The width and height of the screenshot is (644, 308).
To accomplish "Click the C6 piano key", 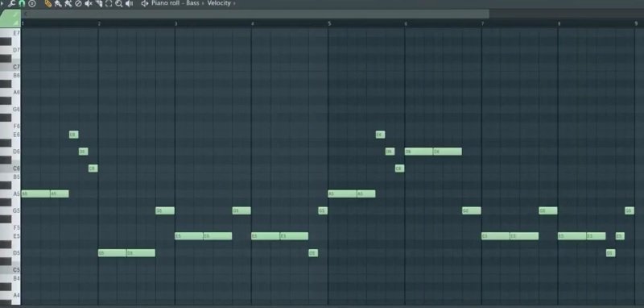I will pyautogui.click(x=10, y=169).
